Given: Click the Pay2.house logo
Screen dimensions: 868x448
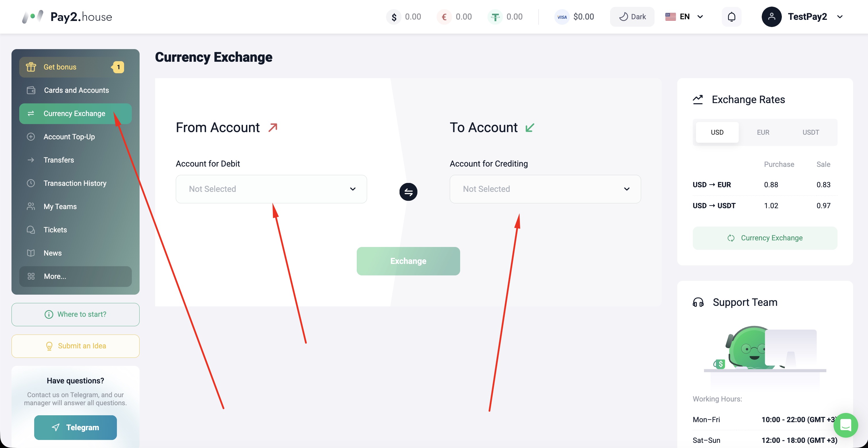Looking at the screenshot, I should [67, 16].
